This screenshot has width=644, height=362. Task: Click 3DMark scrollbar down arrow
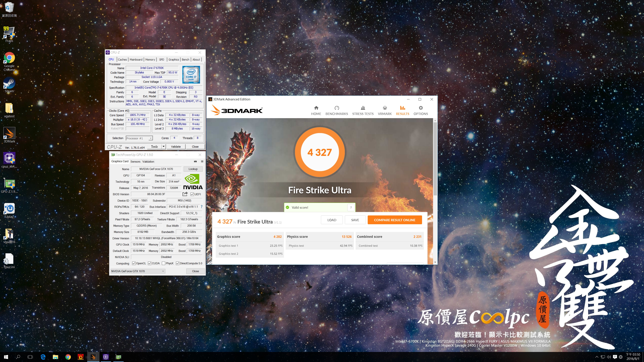[x=435, y=262]
